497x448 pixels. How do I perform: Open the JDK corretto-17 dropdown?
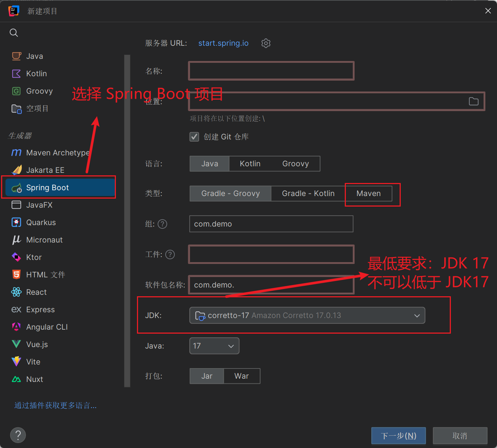[x=307, y=315]
